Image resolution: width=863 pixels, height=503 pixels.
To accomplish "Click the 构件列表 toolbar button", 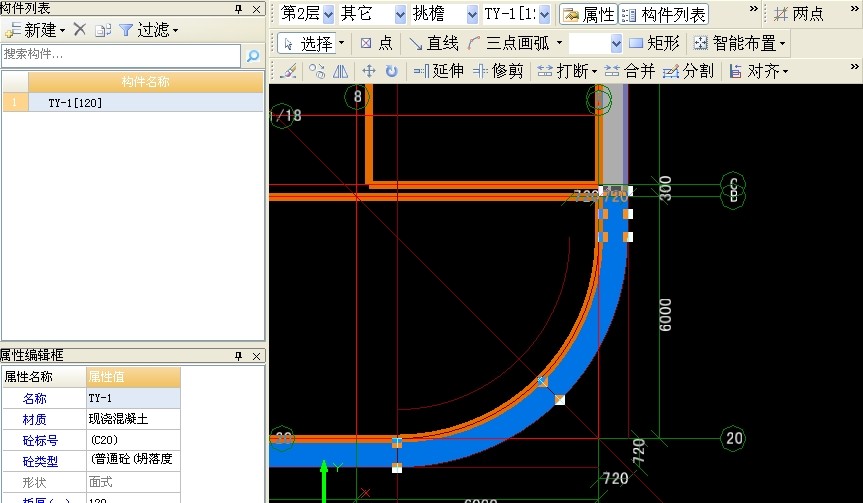I will pos(664,15).
